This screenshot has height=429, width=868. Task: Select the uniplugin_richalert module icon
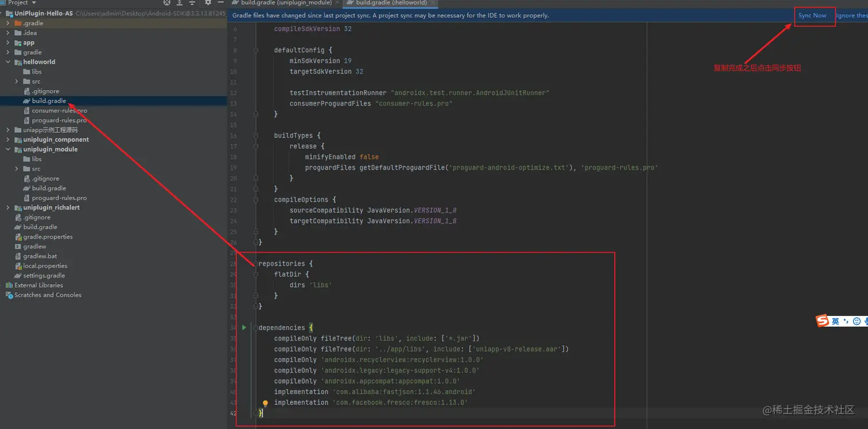click(18, 207)
